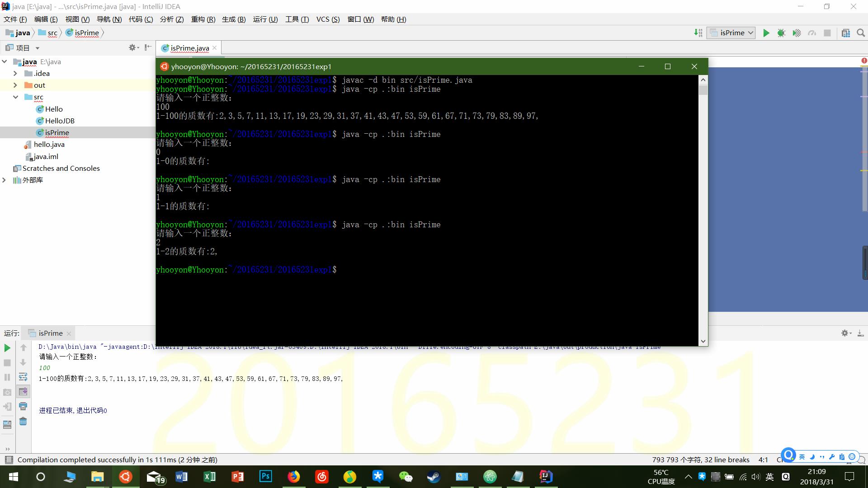This screenshot has height=488, width=868.
Task: Open the 帮助 (H) menu
Action: click(x=394, y=19)
